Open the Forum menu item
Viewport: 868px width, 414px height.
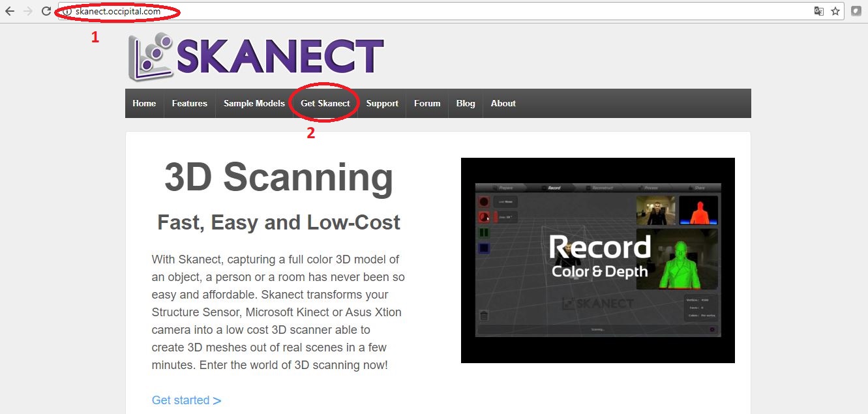pyautogui.click(x=427, y=103)
